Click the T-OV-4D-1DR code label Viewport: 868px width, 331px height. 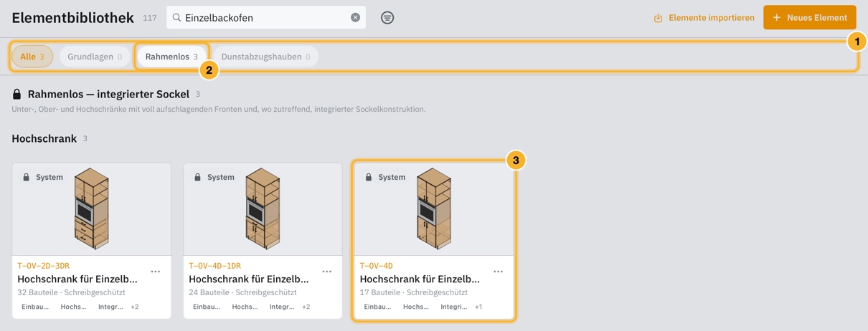click(x=215, y=266)
